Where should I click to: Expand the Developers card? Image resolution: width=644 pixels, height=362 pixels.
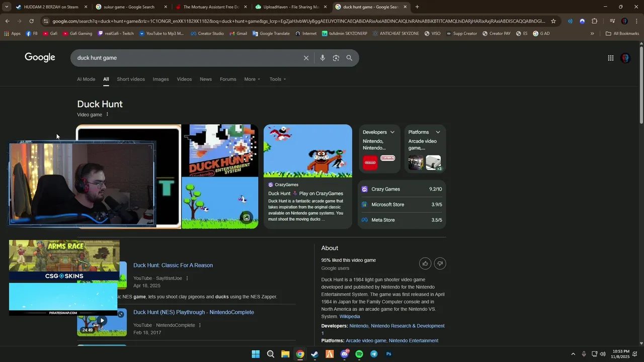pyautogui.click(x=392, y=132)
